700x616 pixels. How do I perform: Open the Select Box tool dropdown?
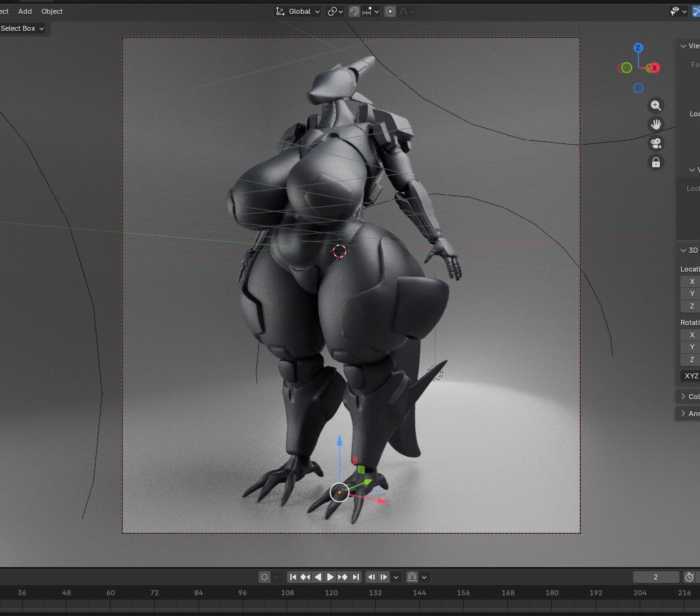click(23, 28)
